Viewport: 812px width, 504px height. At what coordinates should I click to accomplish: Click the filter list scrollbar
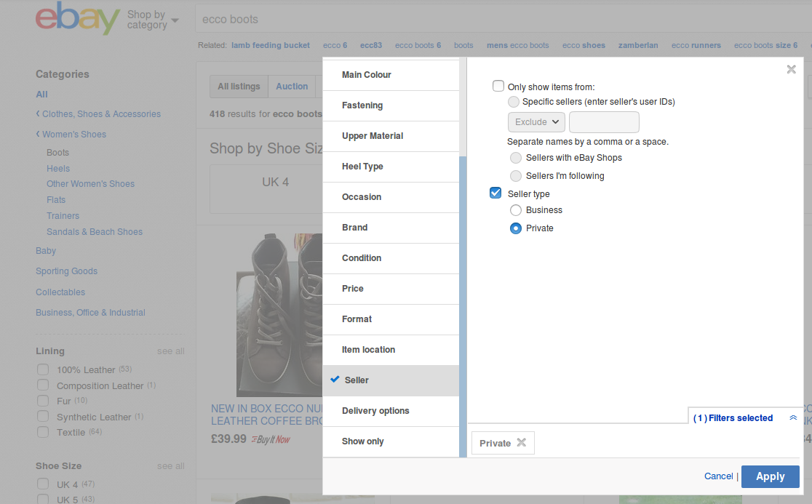pyautogui.click(x=463, y=306)
